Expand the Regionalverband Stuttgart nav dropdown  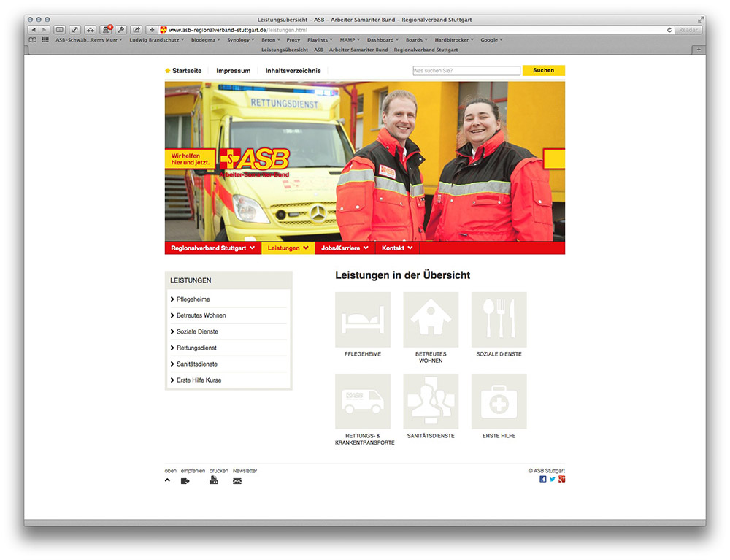[x=212, y=248]
